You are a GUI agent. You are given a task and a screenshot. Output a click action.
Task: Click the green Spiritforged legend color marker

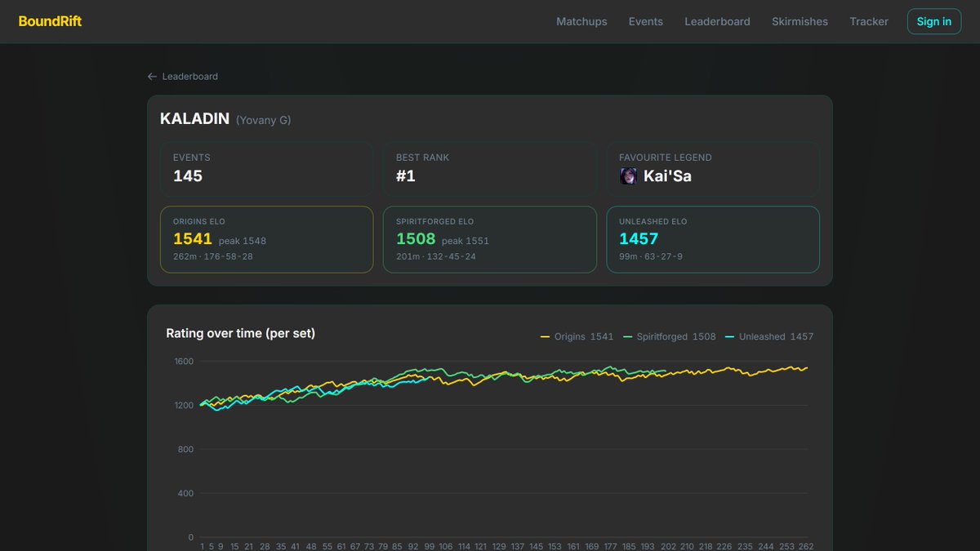click(x=628, y=337)
